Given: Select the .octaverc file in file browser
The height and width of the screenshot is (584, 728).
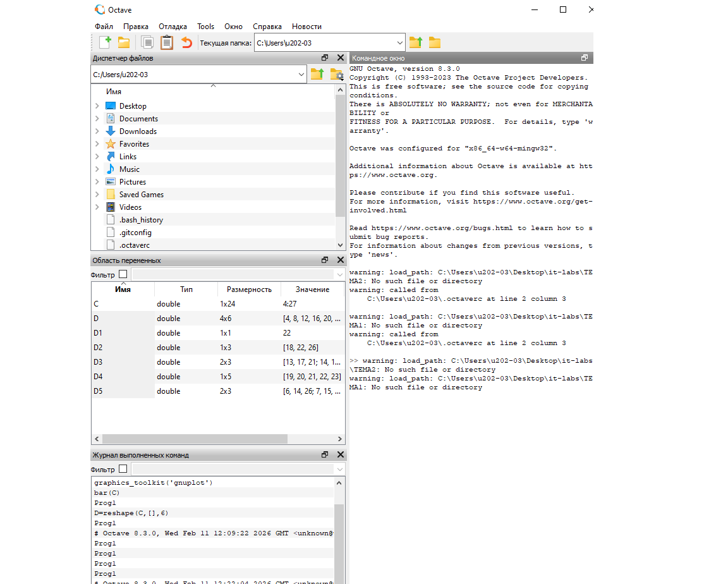Looking at the screenshot, I should pos(135,245).
